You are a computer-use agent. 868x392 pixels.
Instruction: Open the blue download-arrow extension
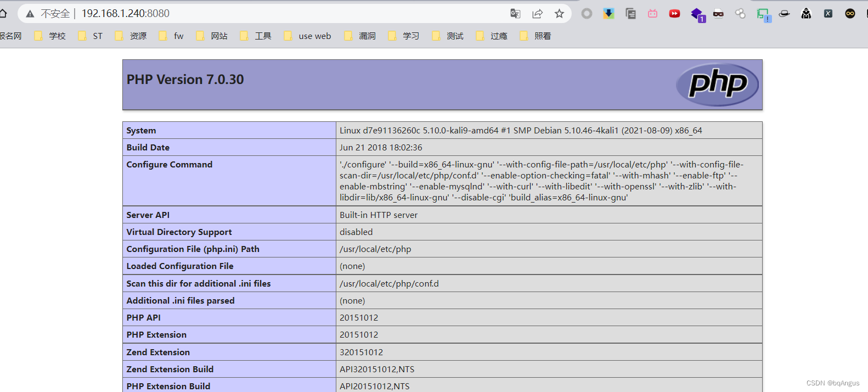pyautogui.click(x=608, y=14)
